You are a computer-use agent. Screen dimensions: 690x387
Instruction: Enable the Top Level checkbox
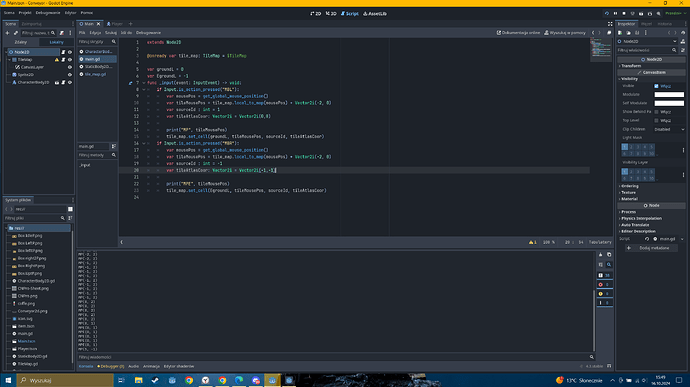pyautogui.click(x=656, y=121)
